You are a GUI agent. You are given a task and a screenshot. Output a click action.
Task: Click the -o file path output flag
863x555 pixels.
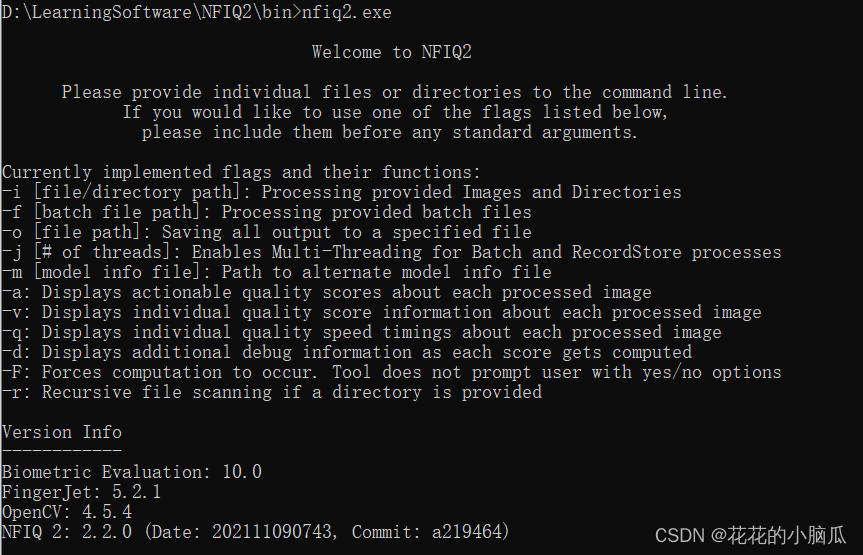267,232
